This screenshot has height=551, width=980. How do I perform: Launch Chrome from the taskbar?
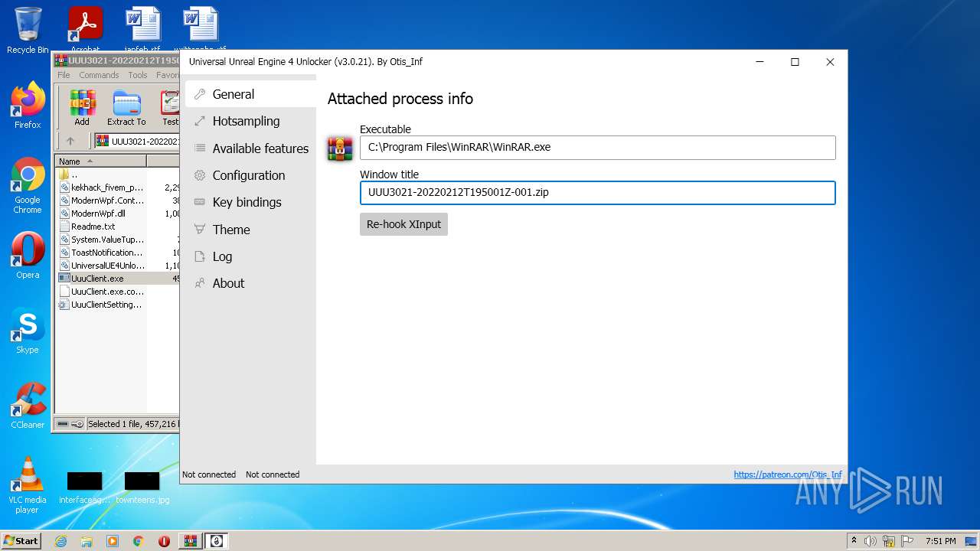click(x=139, y=541)
